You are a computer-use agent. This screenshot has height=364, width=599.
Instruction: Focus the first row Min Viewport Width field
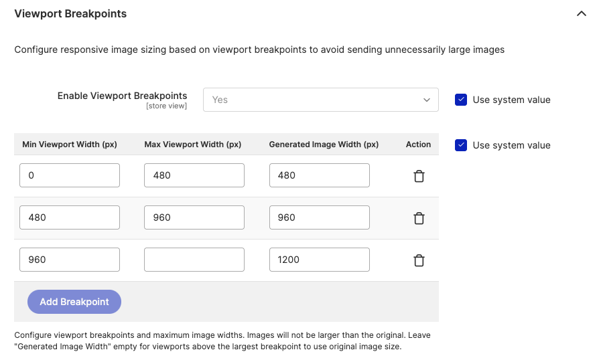[70, 175]
